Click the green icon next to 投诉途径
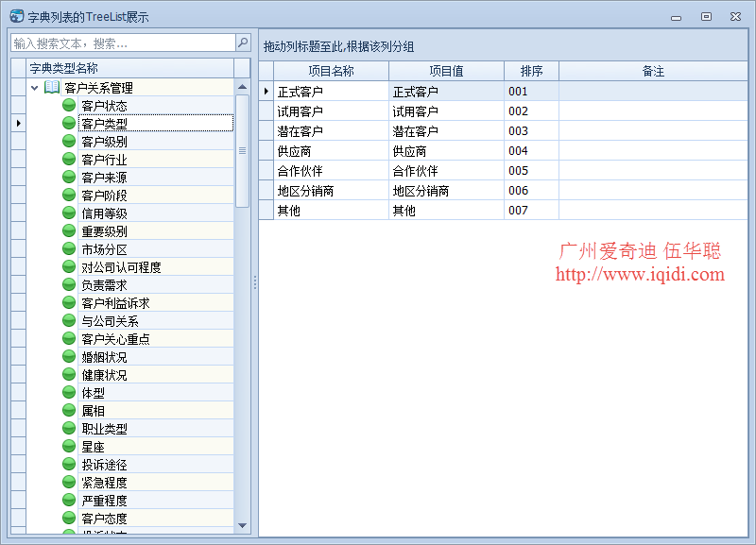The height and width of the screenshot is (545, 756). coord(69,464)
